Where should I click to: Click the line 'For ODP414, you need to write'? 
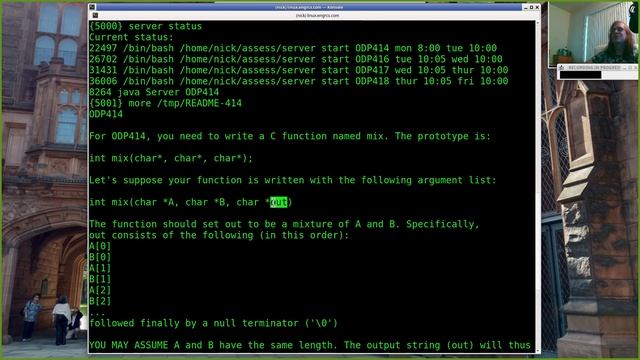coord(290,136)
